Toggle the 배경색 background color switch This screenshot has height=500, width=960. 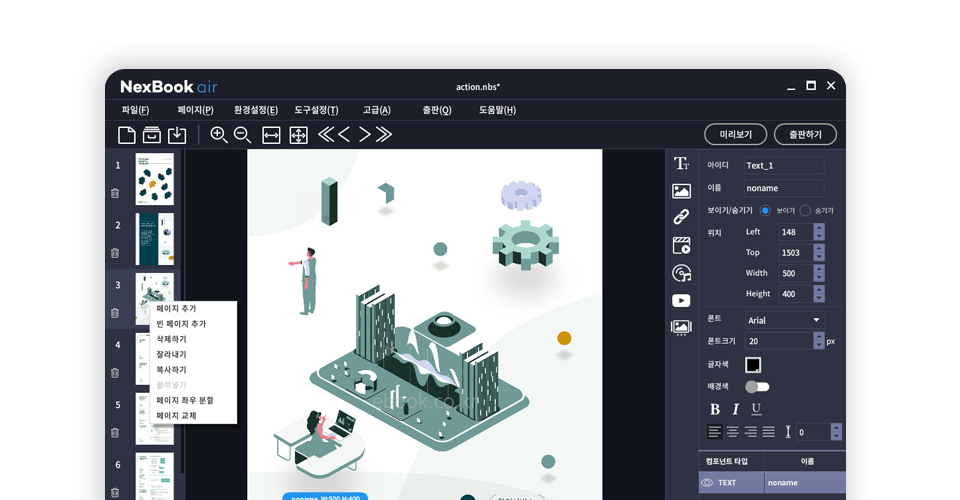pyautogui.click(x=757, y=387)
